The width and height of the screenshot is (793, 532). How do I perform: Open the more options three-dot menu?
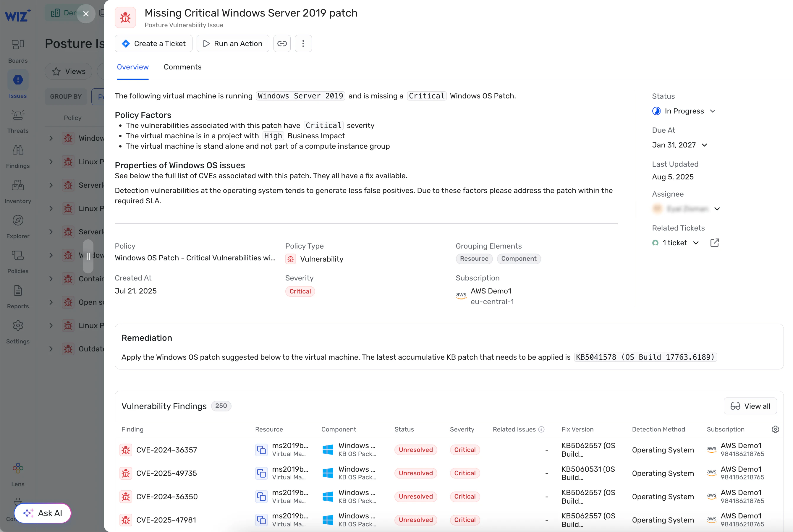click(303, 43)
